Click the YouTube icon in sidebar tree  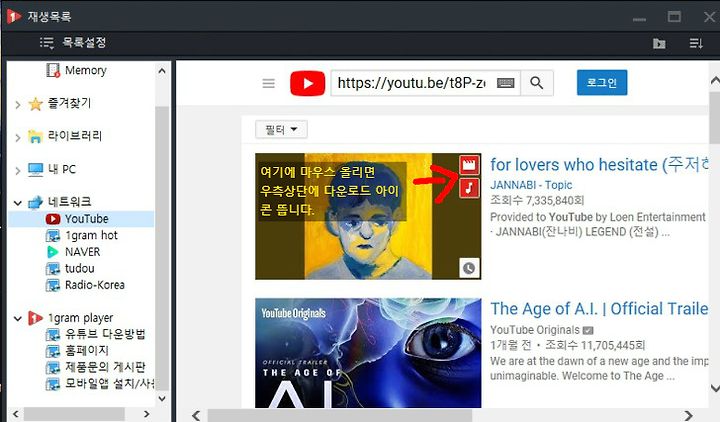coord(53,219)
